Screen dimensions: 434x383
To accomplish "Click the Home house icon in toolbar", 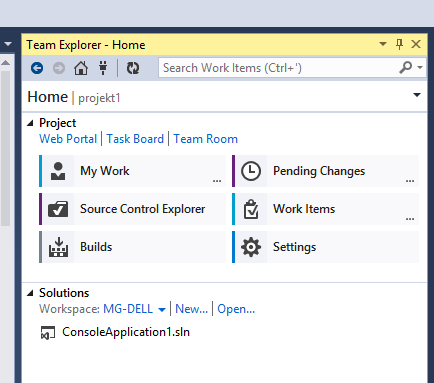I will pyautogui.click(x=81, y=68).
